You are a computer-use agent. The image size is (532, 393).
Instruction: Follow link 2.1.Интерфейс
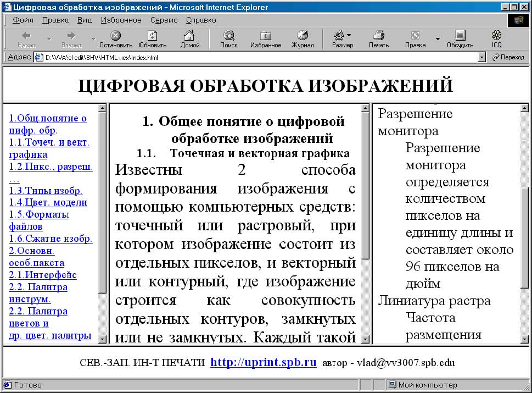coord(43,275)
